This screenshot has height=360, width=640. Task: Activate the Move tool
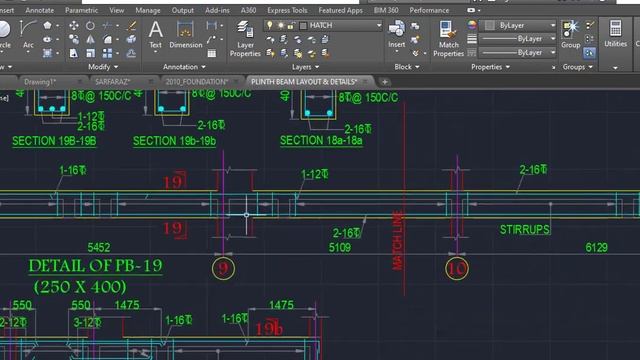point(74,26)
